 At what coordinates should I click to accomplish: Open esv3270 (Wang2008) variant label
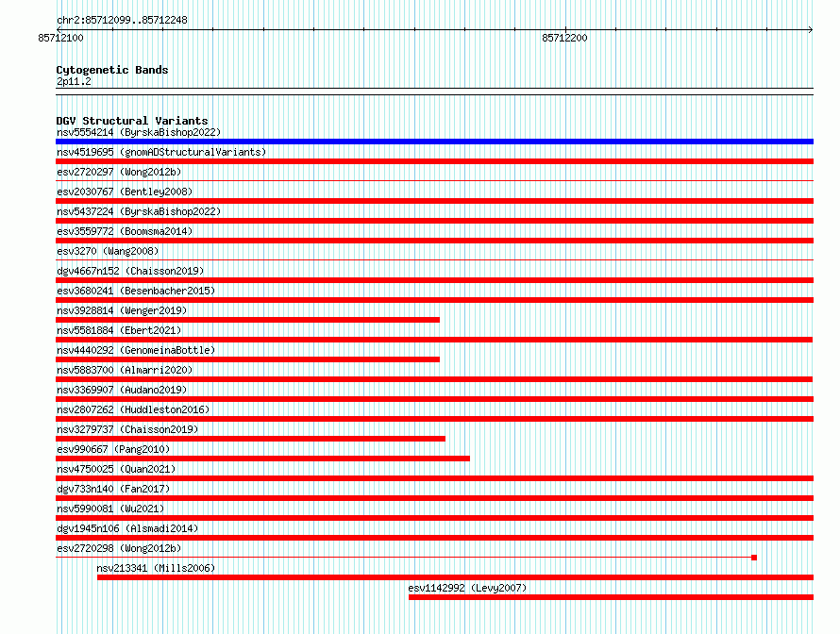pyautogui.click(x=108, y=251)
